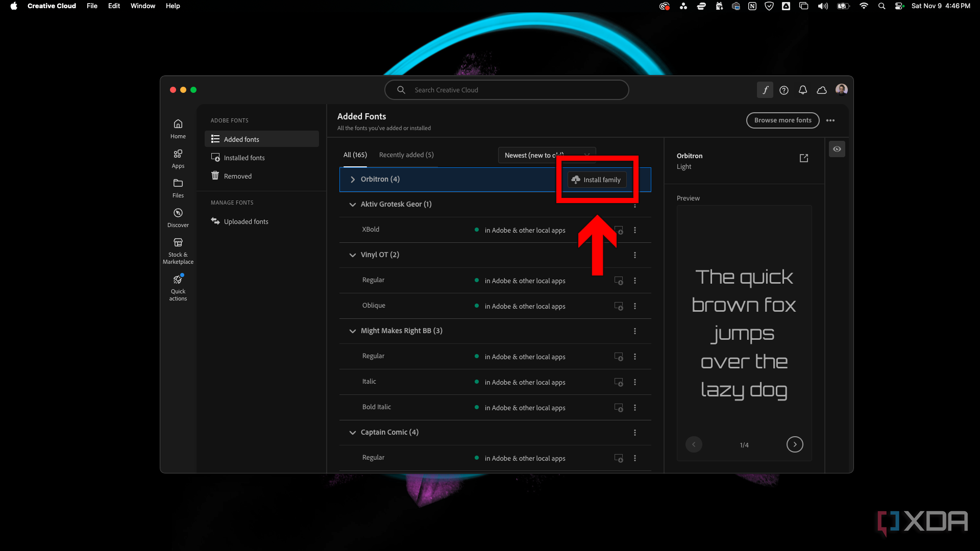Viewport: 980px width, 551px height.
Task: Click the Added Fonts search input field
Action: [507, 89]
